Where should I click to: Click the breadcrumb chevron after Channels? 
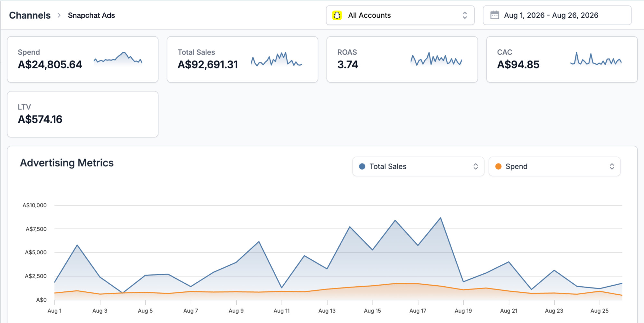coord(59,15)
